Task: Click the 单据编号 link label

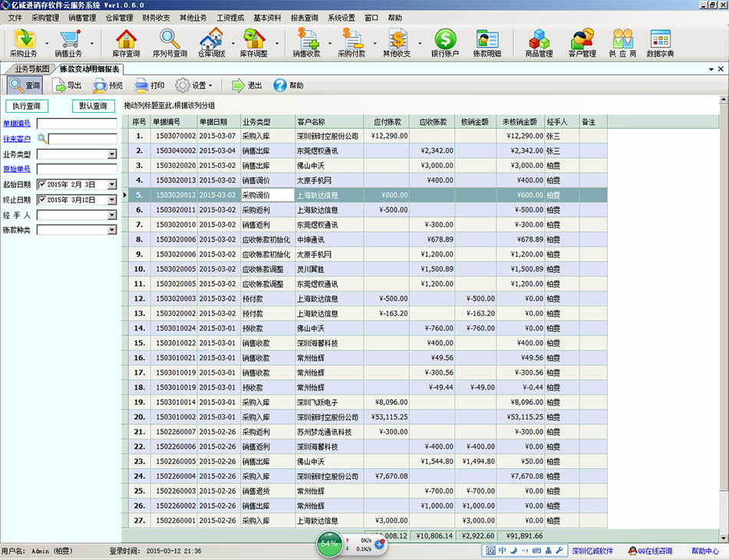Action: pyautogui.click(x=17, y=124)
